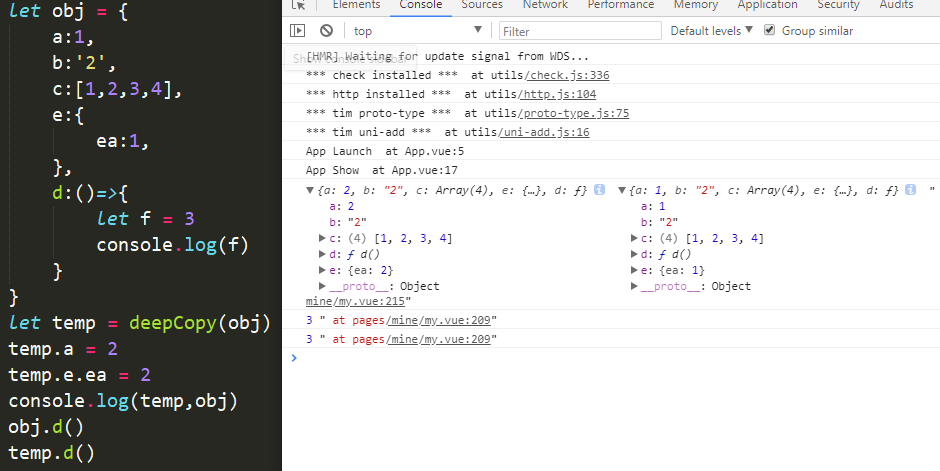Open the Sources tab
The height and width of the screenshot is (471, 940).
[482, 5]
